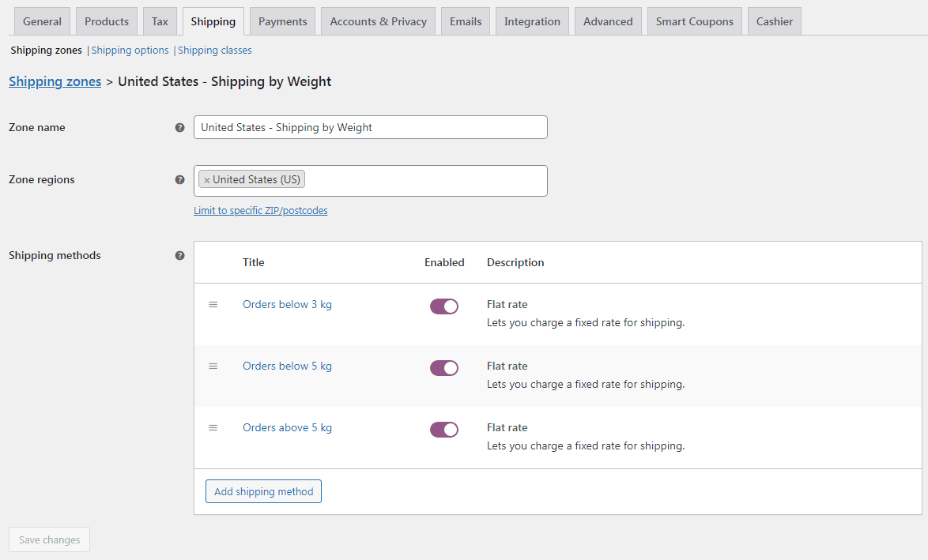
Task: Click drag handle for Orders below 5 kg
Action: click(x=213, y=366)
